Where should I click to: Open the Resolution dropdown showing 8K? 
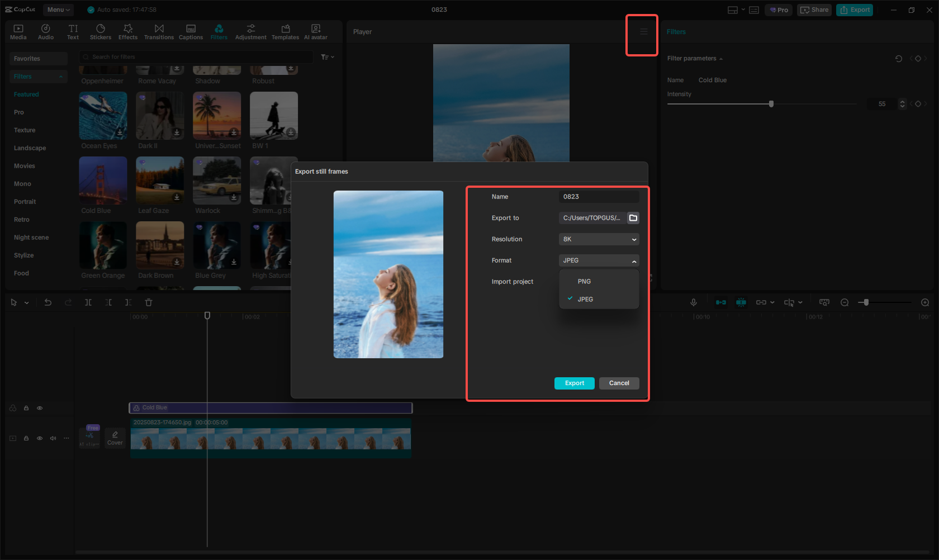pyautogui.click(x=599, y=239)
